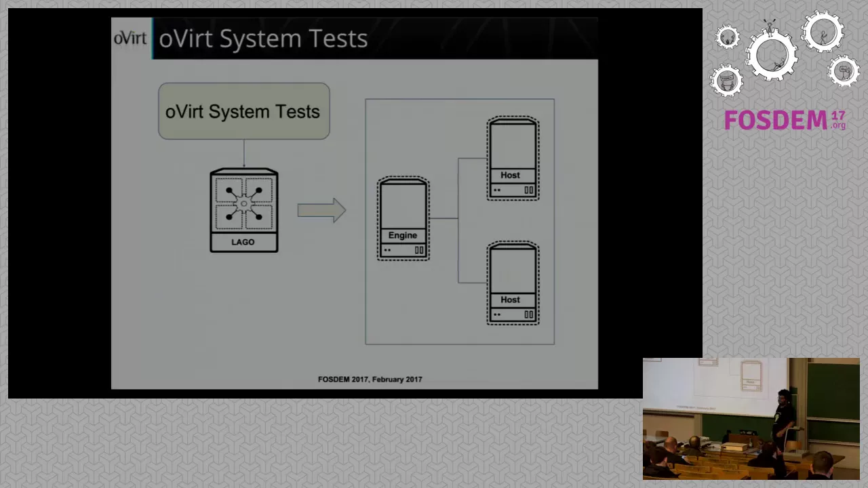Image resolution: width=868 pixels, height=488 pixels.
Task: Click the upper Host server icon
Action: pyautogui.click(x=513, y=159)
